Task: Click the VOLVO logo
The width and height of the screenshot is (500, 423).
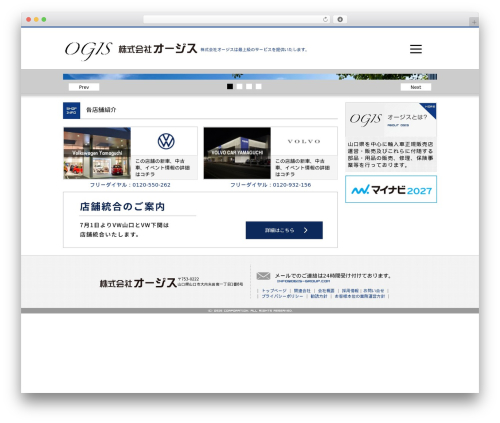Action: (304, 141)
